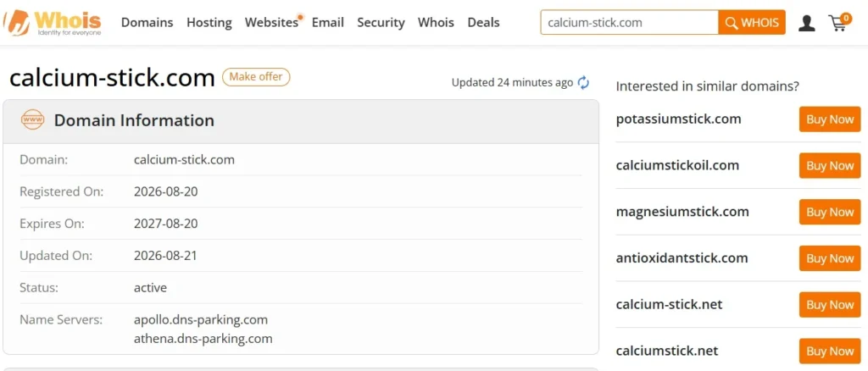
Task: Open the Security menu
Action: click(381, 23)
